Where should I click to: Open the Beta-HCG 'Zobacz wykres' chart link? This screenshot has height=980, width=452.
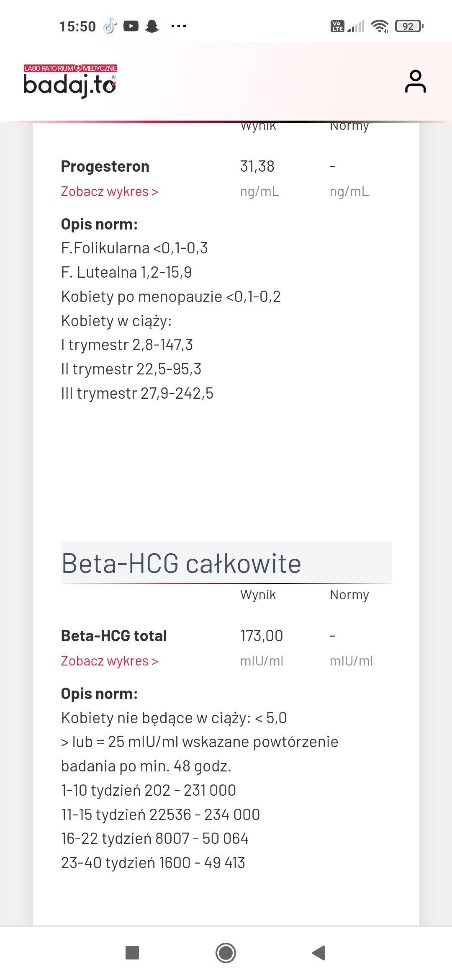pos(110,661)
